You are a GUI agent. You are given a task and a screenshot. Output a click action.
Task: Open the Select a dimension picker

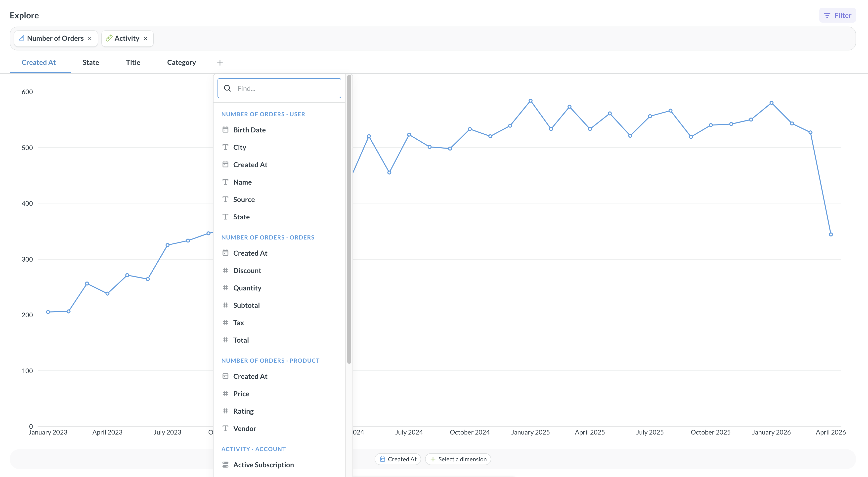458,459
